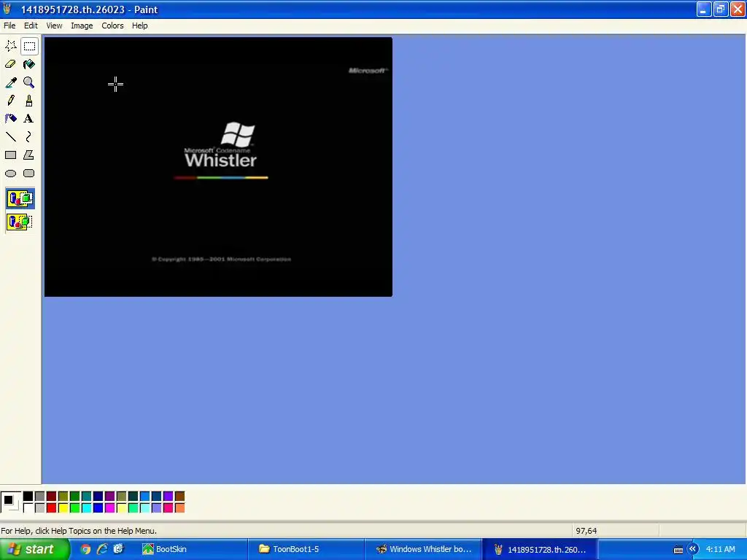Click third quick launch icon beside IE
This screenshot has height=560, width=747.
[118, 550]
